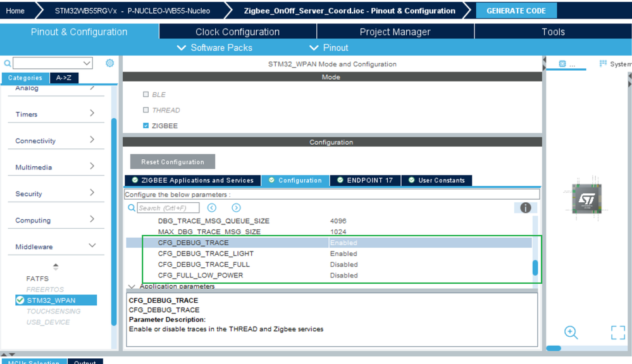Screen dimensions: 632x364
Task: Click the parameter search magnifier icon
Action: (132, 208)
